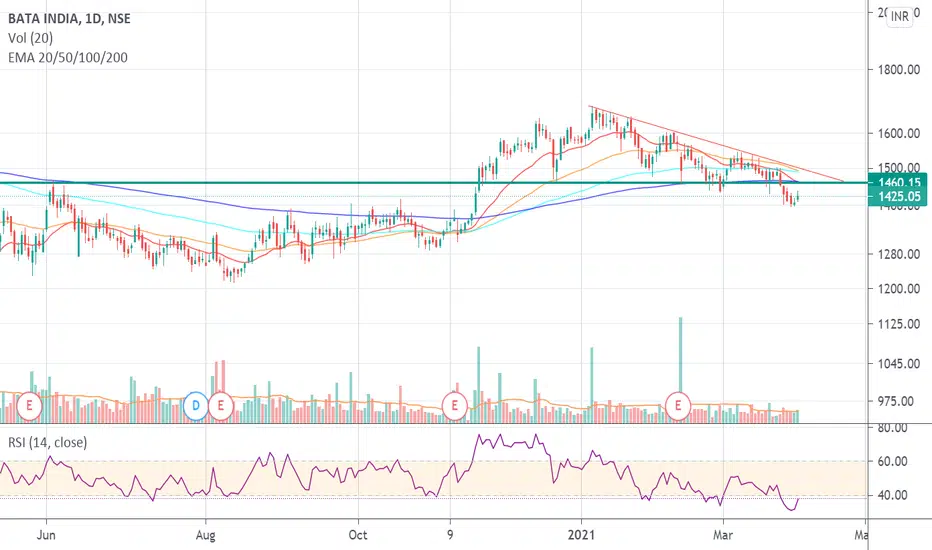The image size is (932, 550).
Task: Click the 1425.05 current price label
Action: pyautogui.click(x=898, y=197)
